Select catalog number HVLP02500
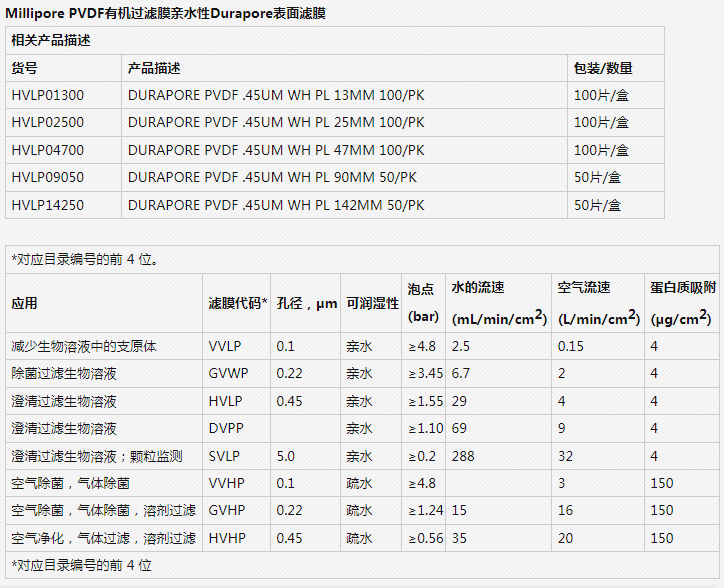 (48, 122)
